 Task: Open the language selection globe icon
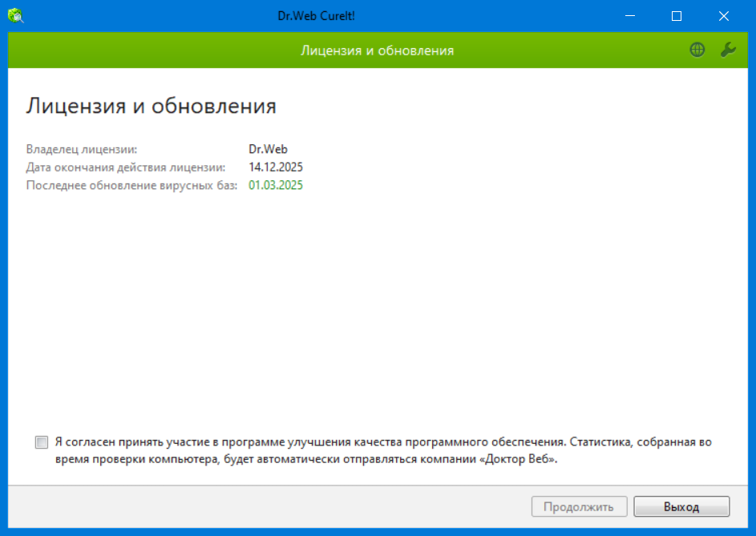click(x=697, y=50)
